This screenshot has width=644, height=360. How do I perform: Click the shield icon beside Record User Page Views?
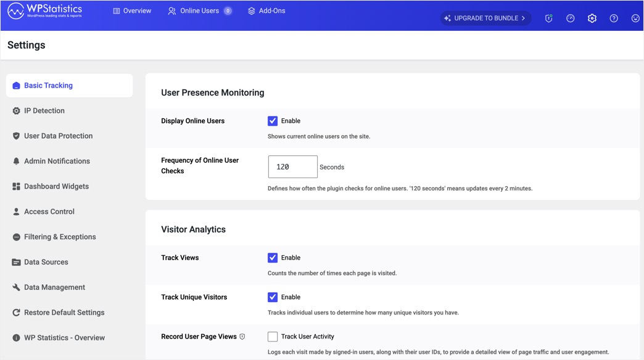[242, 337]
